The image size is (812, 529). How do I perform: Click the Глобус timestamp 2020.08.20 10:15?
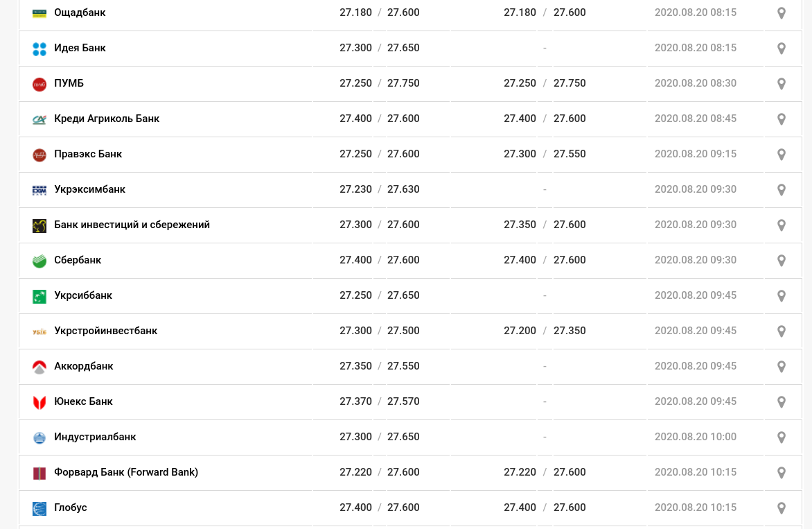(695, 508)
